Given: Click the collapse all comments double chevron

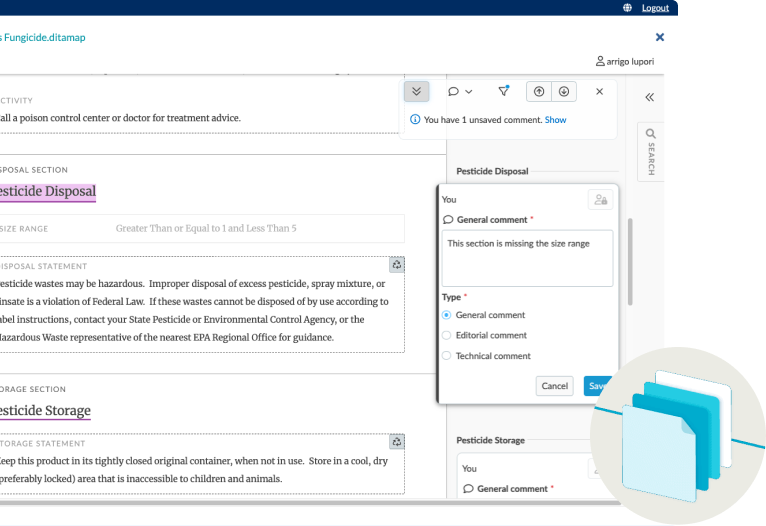Looking at the screenshot, I should [416, 91].
